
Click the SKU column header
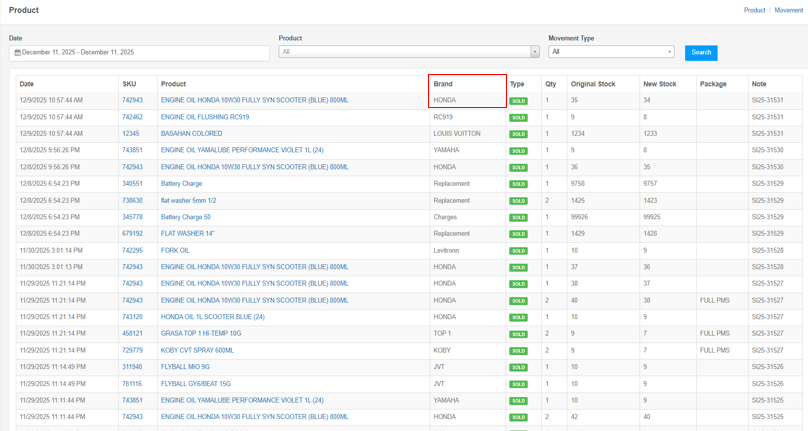coord(129,84)
